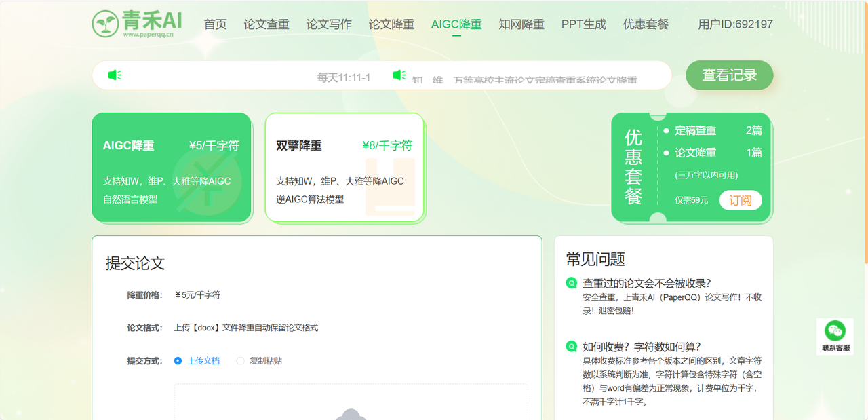Go to PPT生成 page
Viewport: 868px width, 420px height.
point(584,24)
